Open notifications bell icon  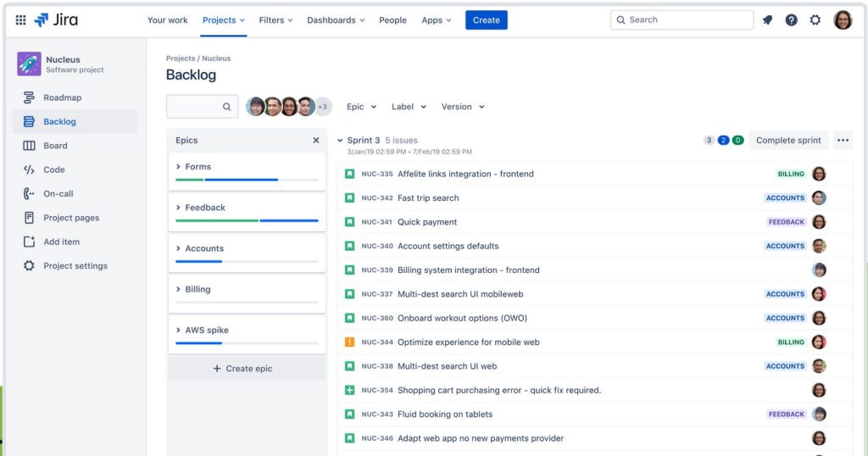tap(767, 20)
